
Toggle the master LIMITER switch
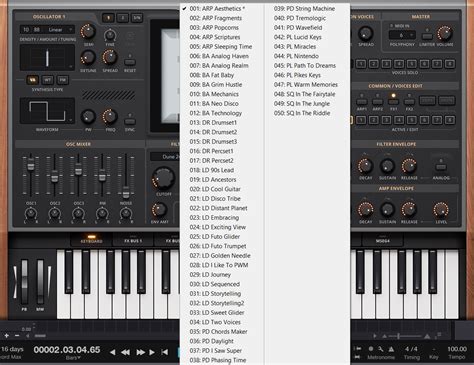(427, 36)
